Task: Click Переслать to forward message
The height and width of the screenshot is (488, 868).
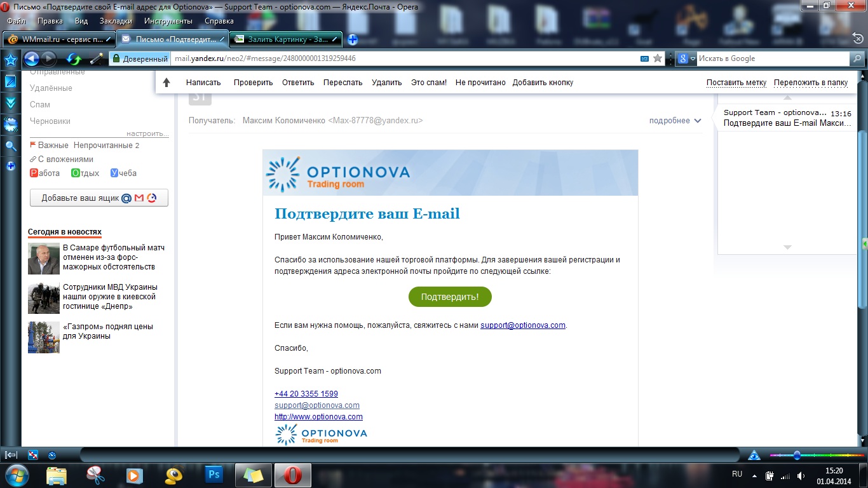Action: click(342, 83)
